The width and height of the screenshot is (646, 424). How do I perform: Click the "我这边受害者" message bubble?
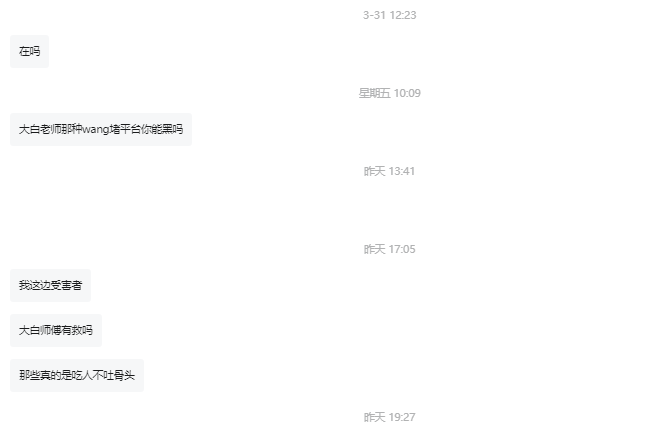[x=50, y=285]
